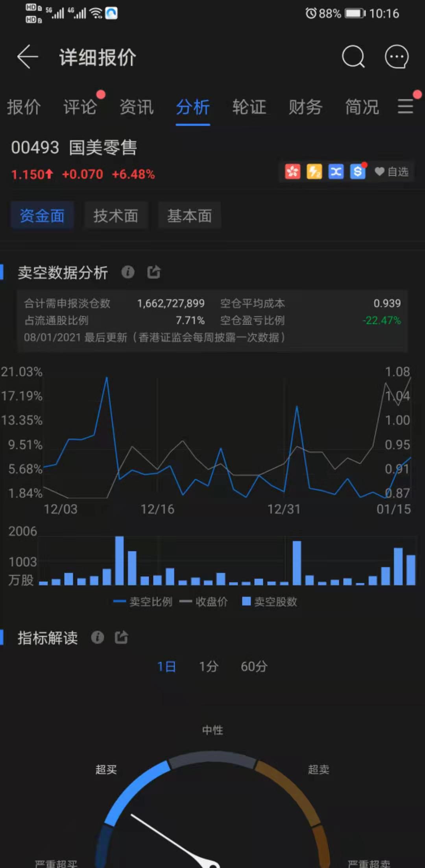
Task: Share the 指标解读 section
Action: point(121,637)
